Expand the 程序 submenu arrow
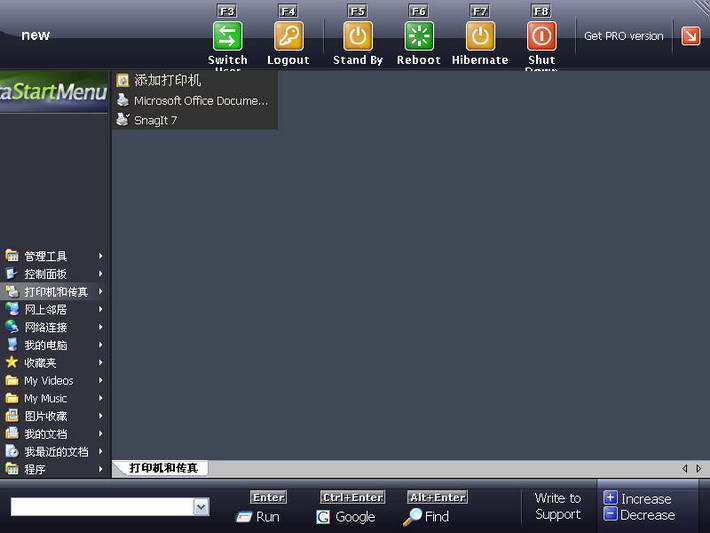The width and height of the screenshot is (710, 533). [101, 469]
